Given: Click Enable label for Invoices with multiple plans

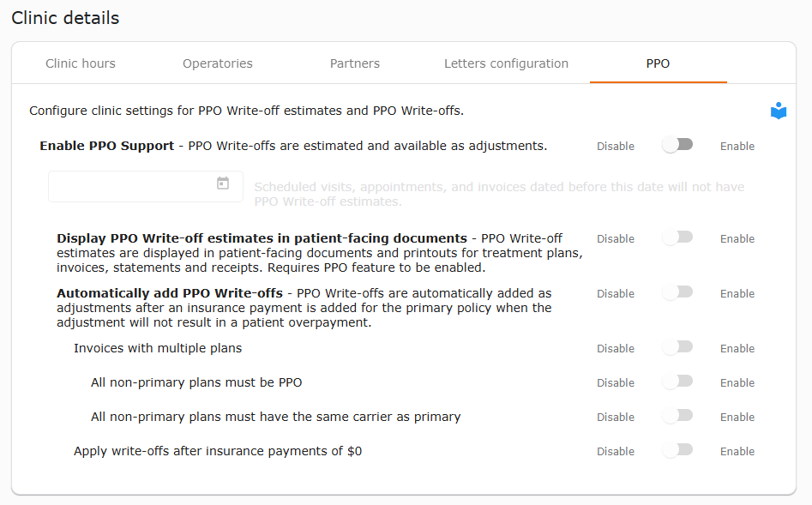Looking at the screenshot, I should click(x=737, y=349).
